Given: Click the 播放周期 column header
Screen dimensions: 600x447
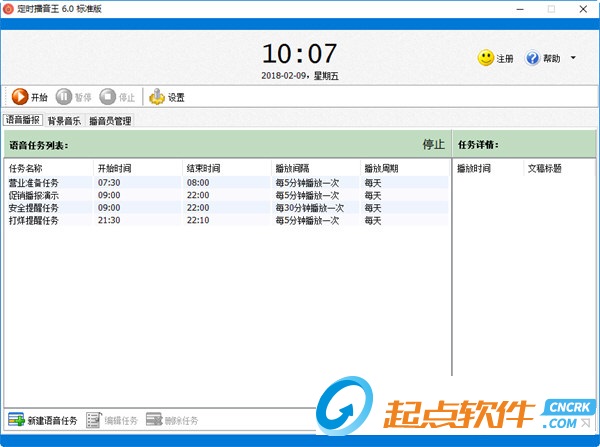Looking at the screenshot, I should (404, 168).
